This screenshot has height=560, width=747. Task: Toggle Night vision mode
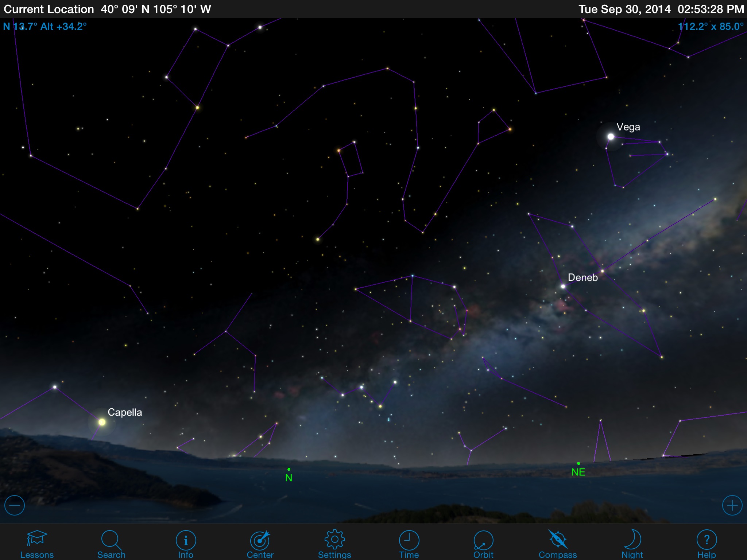(632, 540)
